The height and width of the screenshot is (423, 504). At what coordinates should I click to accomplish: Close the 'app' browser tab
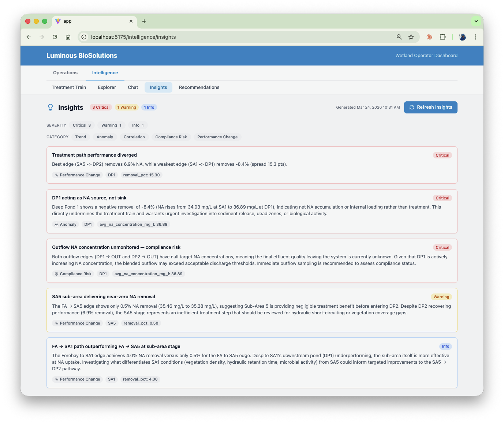(131, 21)
